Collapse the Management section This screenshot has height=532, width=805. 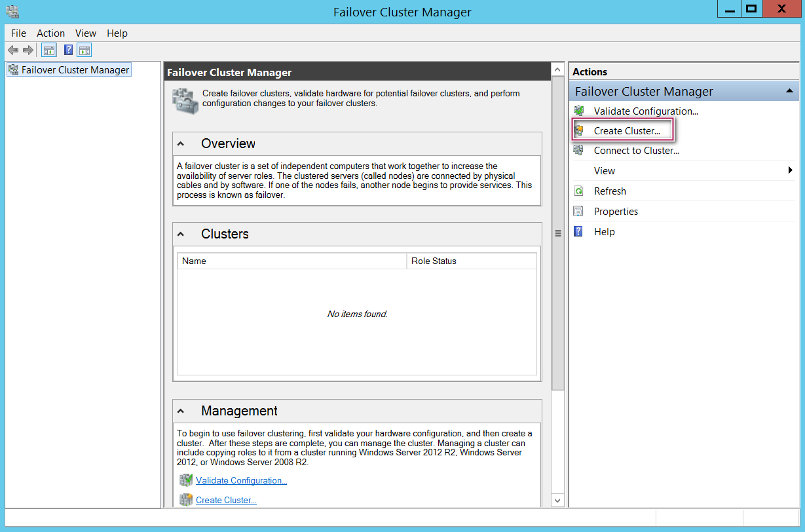(x=181, y=411)
